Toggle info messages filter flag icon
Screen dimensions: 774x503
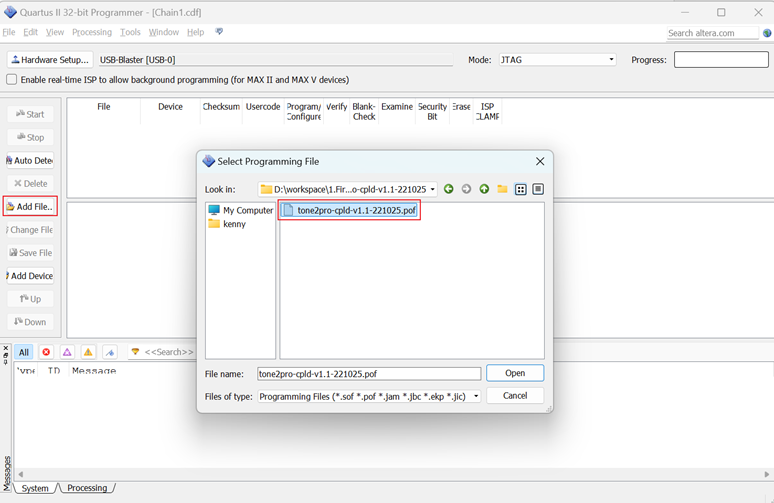(x=110, y=352)
